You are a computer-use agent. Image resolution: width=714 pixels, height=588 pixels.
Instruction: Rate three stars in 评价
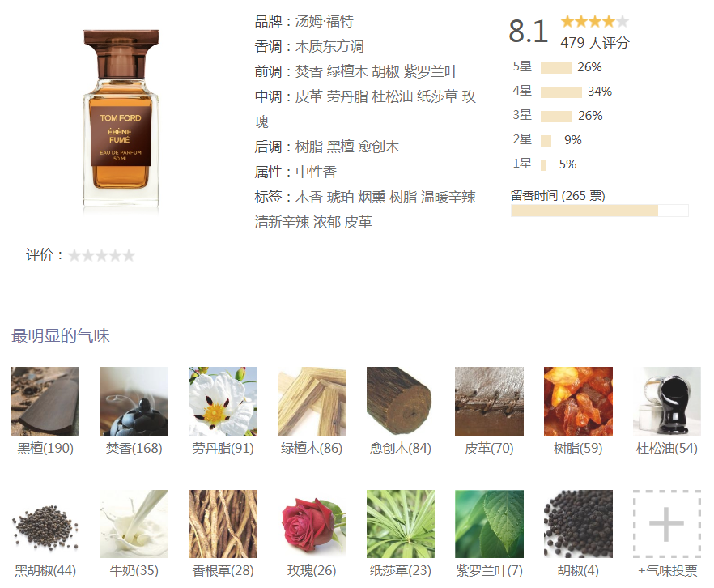point(101,255)
